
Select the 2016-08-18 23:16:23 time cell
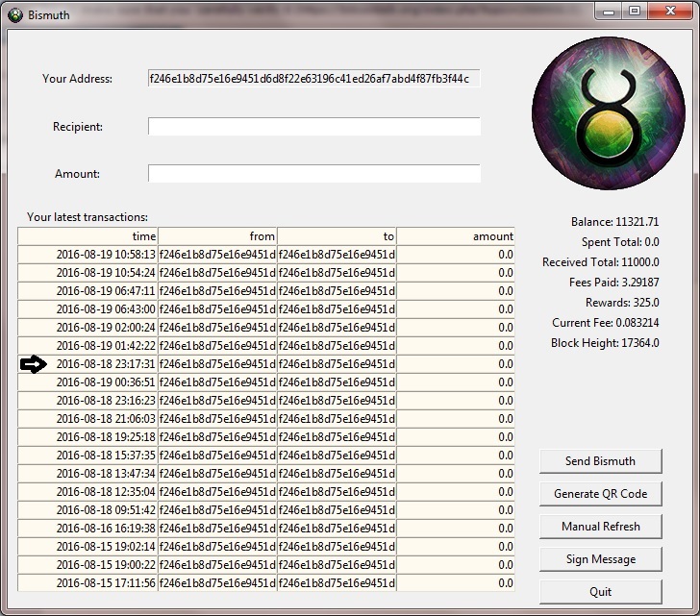point(87,401)
